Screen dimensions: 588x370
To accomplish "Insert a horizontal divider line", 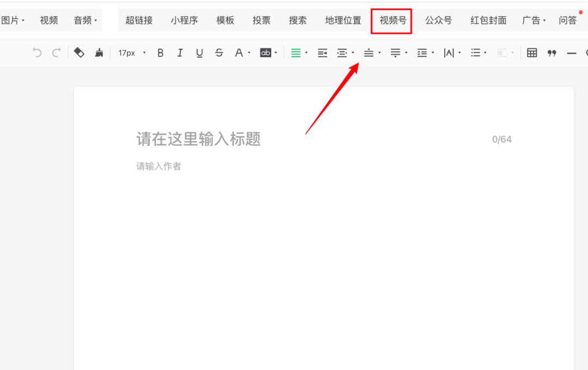I will pyautogui.click(x=571, y=53).
